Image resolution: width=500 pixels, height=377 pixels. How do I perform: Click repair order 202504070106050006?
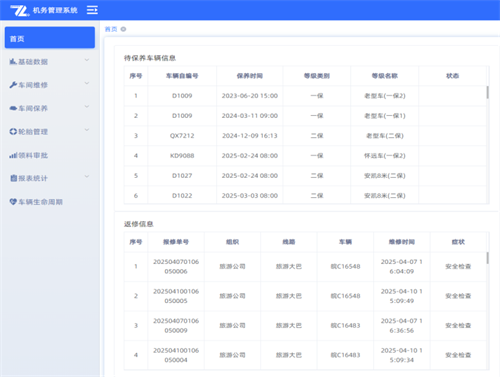(x=176, y=267)
